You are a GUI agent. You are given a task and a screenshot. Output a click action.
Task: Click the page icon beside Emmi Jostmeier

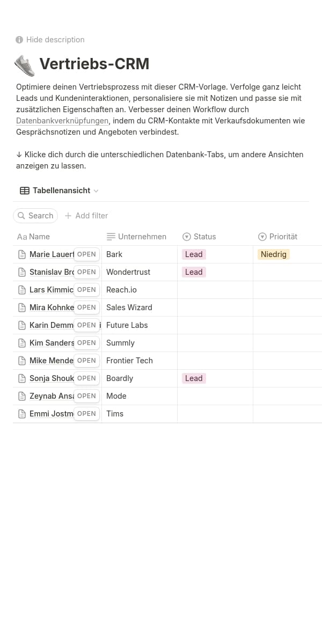click(21, 413)
